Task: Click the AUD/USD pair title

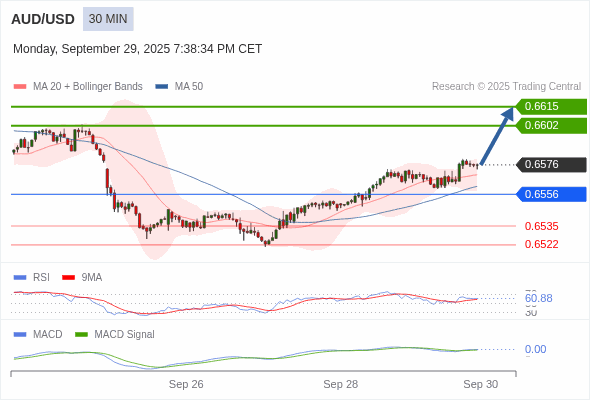Action: click(x=43, y=19)
